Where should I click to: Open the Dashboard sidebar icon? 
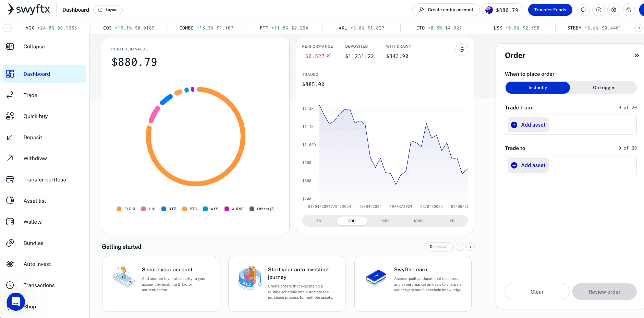(10, 74)
